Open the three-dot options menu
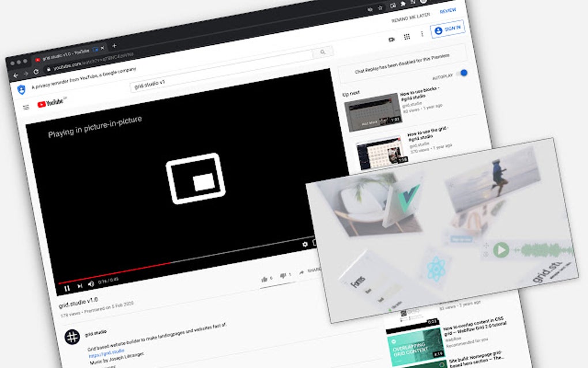The height and width of the screenshot is (368, 588). [422, 33]
